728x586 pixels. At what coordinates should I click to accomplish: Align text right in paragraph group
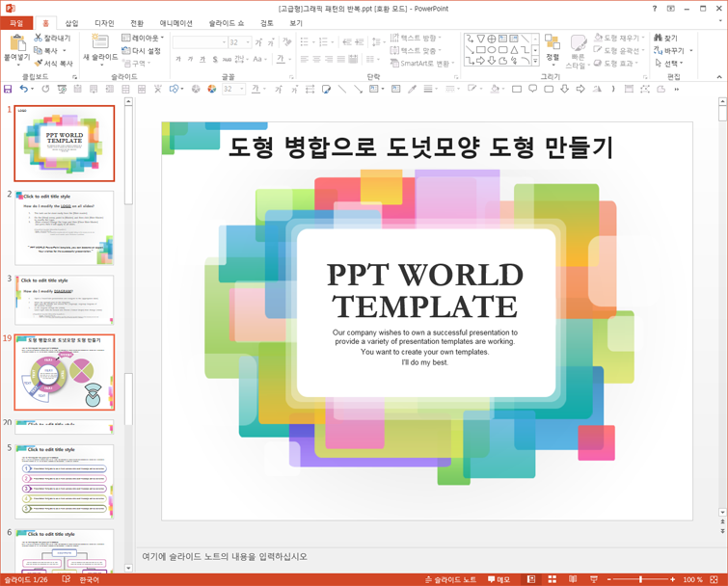(x=328, y=60)
